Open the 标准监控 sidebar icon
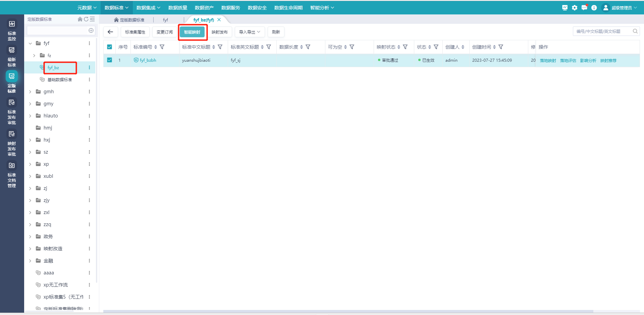Viewport: 644px width, 315px height. click(x=12, y=29)
